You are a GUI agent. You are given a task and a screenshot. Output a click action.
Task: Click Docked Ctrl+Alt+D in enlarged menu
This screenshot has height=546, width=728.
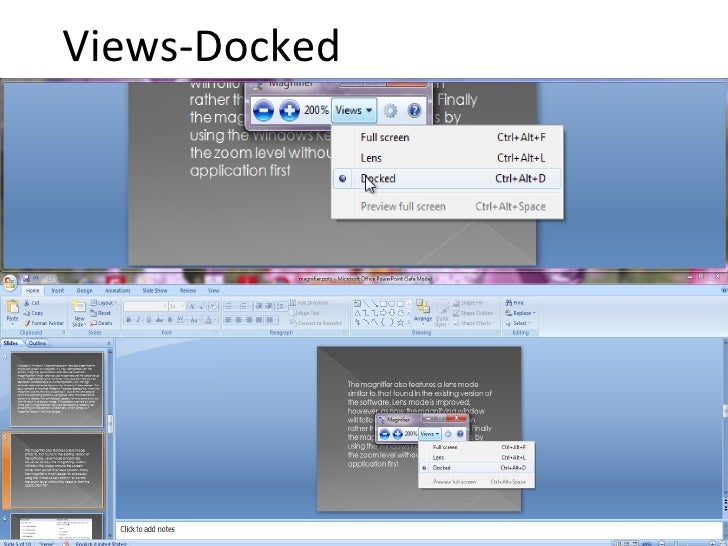447,178
